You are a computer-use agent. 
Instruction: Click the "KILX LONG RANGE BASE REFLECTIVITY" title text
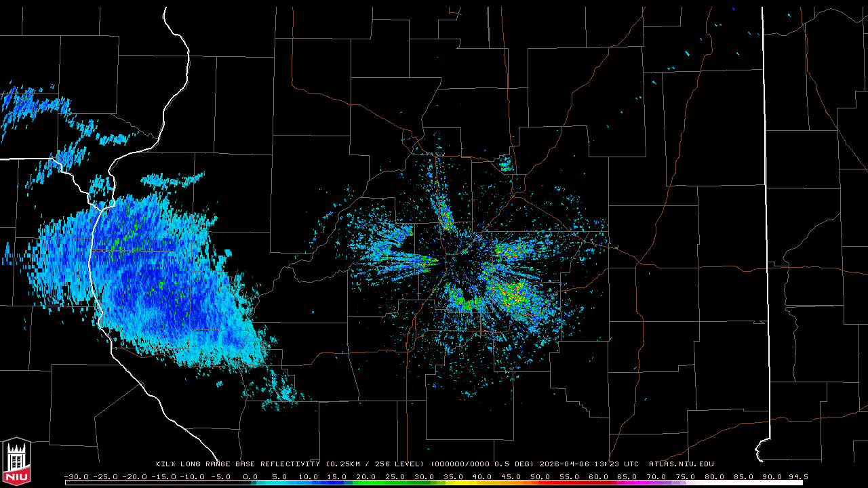(237, 464)
